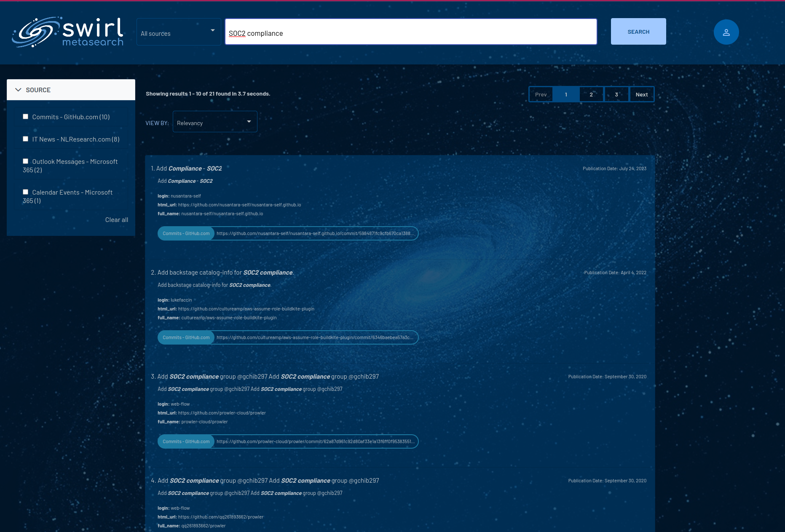Image resolution: width=785 pixels, height=532 pixels.
Task: Check the Commits - GitHub.com source filter
Action: pyautogui.click(x=26, y=117)
